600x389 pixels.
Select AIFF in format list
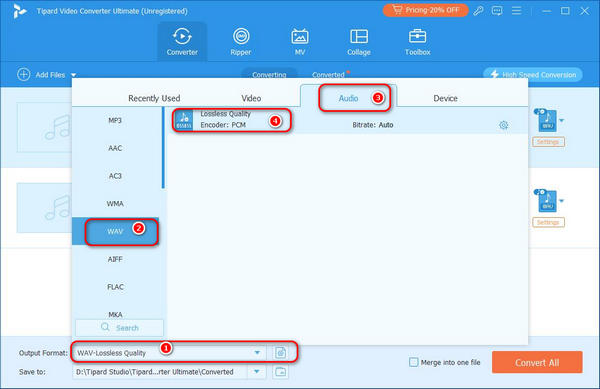tap(115, 259)
